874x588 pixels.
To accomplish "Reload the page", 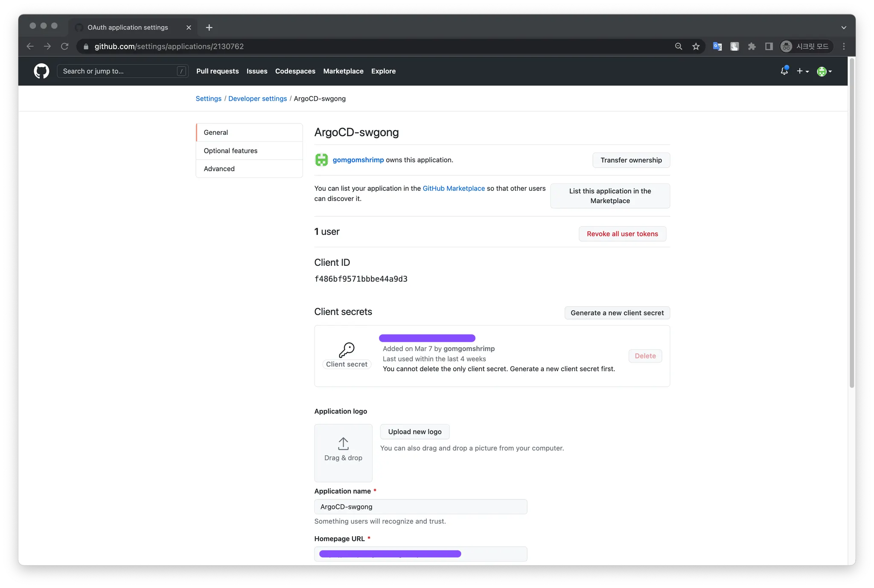I will click(64, 47).
